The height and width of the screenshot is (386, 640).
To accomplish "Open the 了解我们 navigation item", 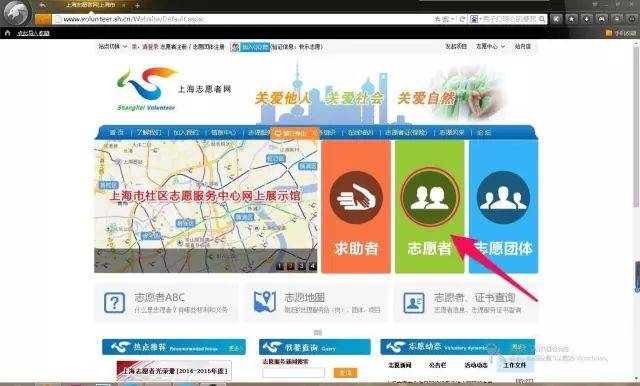I will point(149,132).
